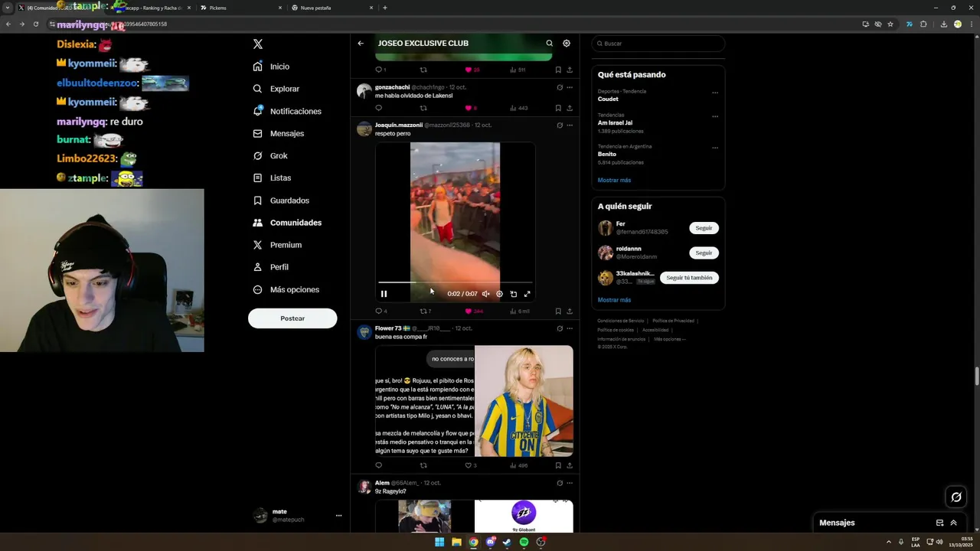The image size is (980, 551).
Task: Click the Buscar search field
Action: point(658,44)
